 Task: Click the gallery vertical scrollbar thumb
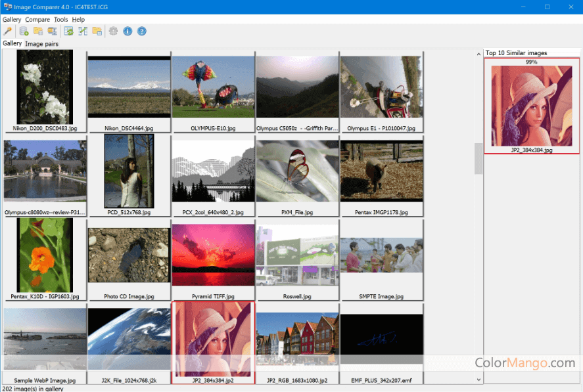[478, 158]
